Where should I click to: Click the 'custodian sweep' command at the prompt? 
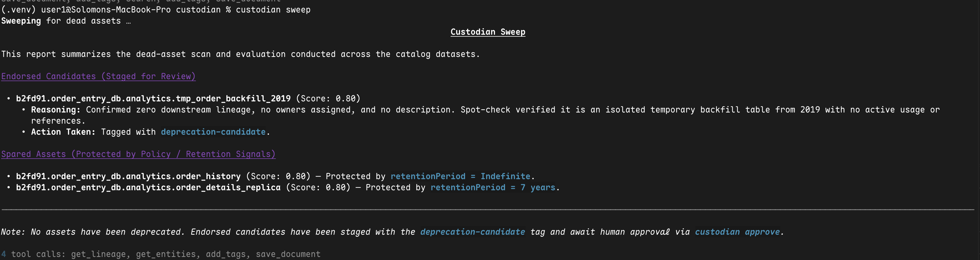[x=273, y=9]
